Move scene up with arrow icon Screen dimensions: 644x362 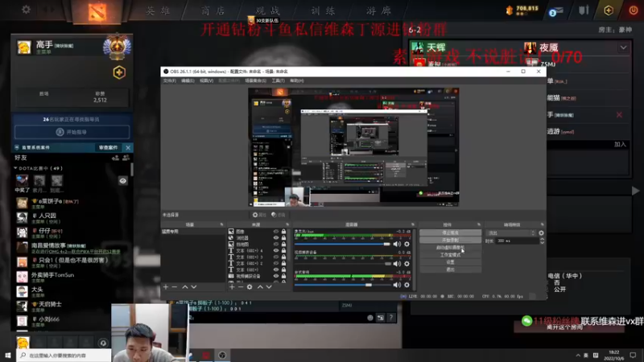(x=185, y=287)
